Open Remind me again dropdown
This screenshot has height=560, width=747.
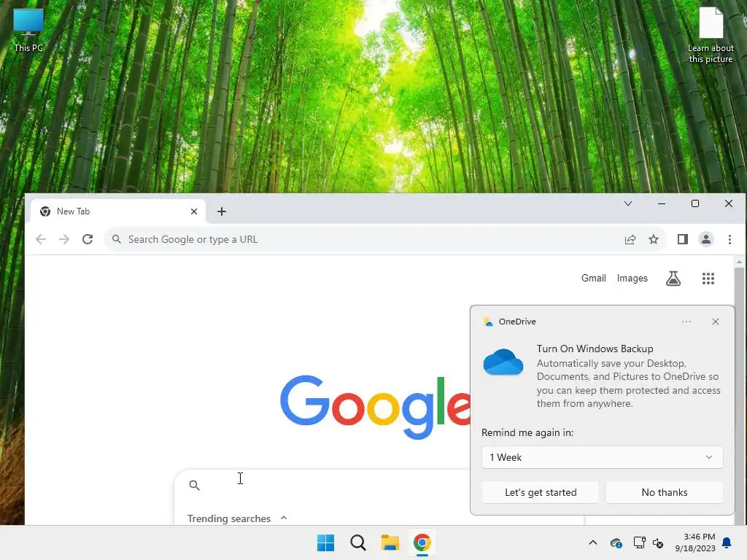click(x=602, y=457)
